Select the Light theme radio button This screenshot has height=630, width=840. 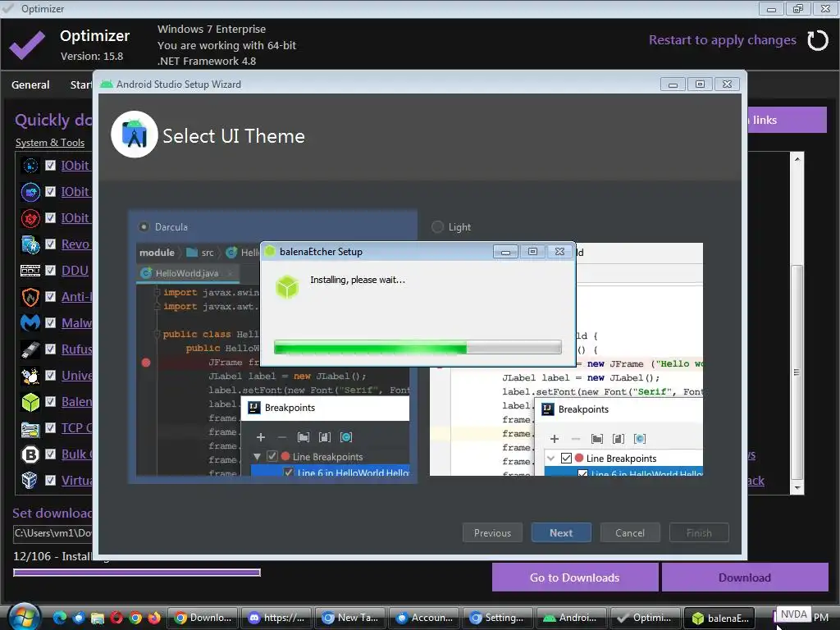pos(437,226)
